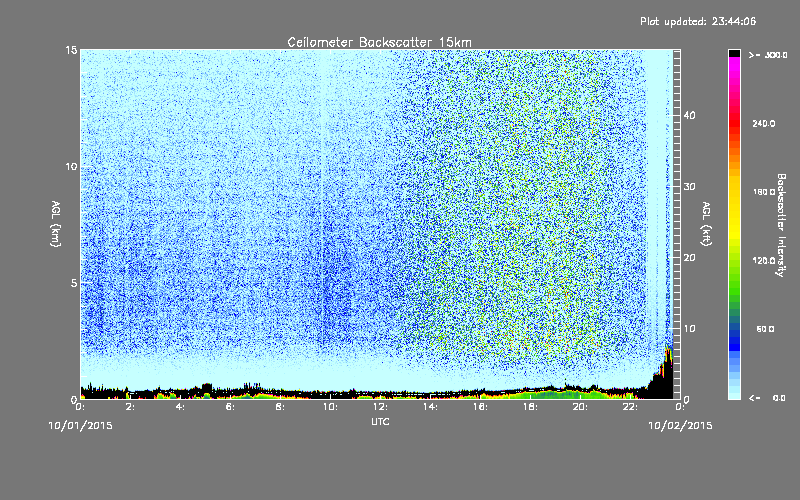This screenshot has height=500, width=800.
Task: Click the 30 kft tick label
Action: [x=689, y=187]
